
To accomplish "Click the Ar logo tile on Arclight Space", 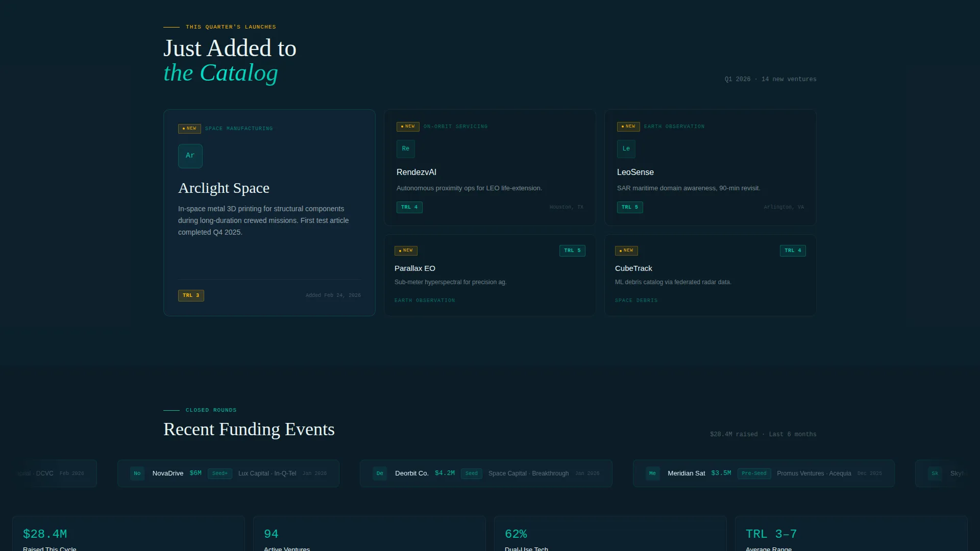I will (x=190, y=156).
